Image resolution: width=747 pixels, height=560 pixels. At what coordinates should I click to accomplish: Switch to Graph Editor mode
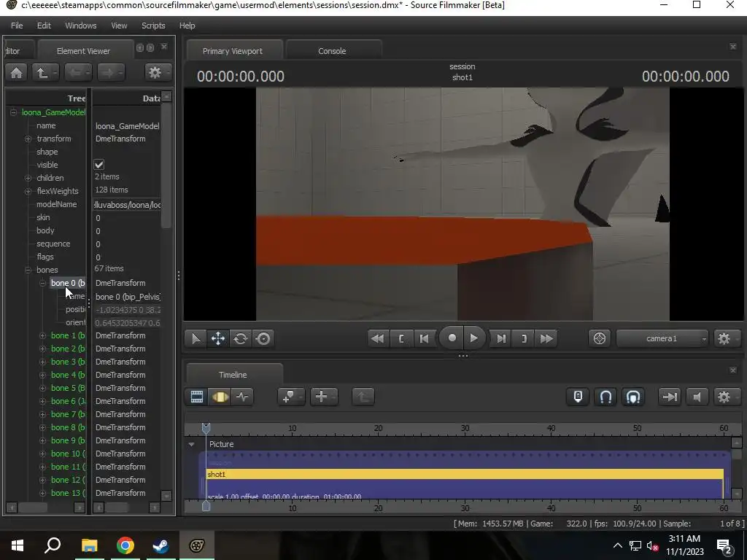point(242,397)
